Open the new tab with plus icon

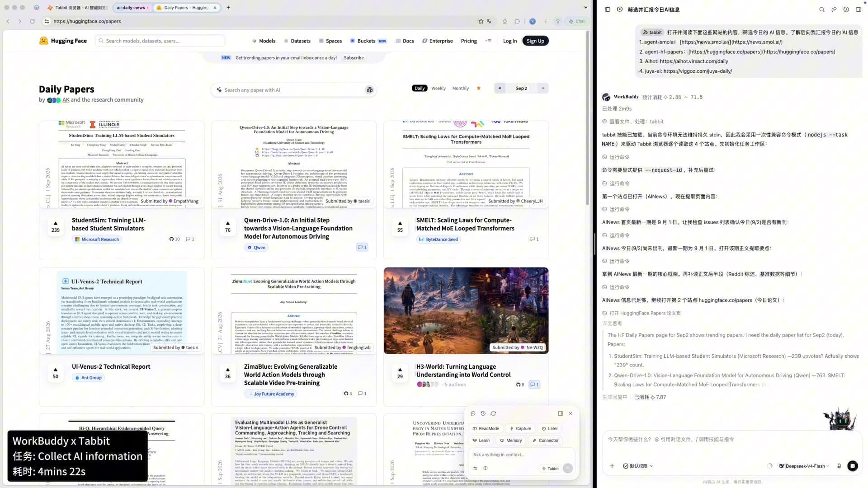(x=228, y=8)
